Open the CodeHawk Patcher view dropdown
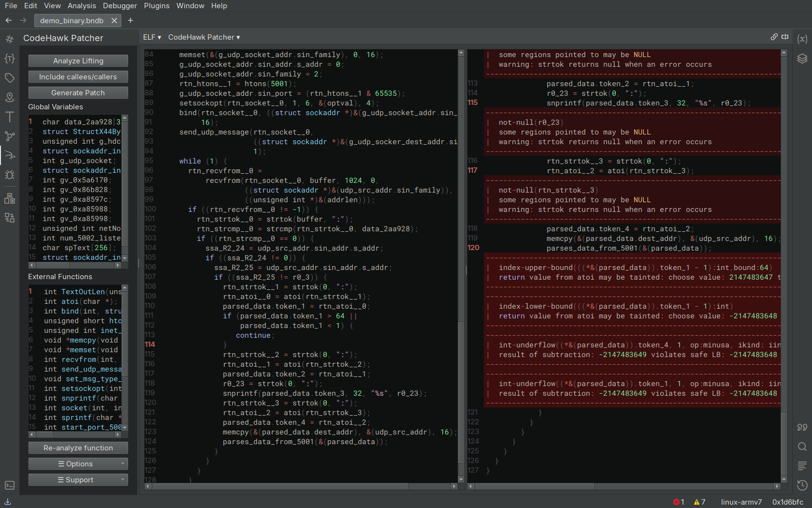The height and width of the screenshot is (508, 812). click(203, 37)
